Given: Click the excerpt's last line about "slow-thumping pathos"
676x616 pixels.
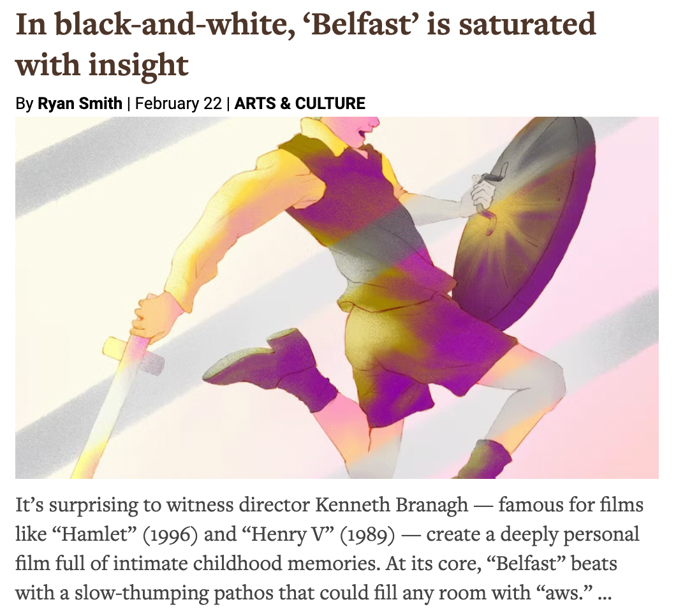Looking at the screenshot, I should point(313,593).
